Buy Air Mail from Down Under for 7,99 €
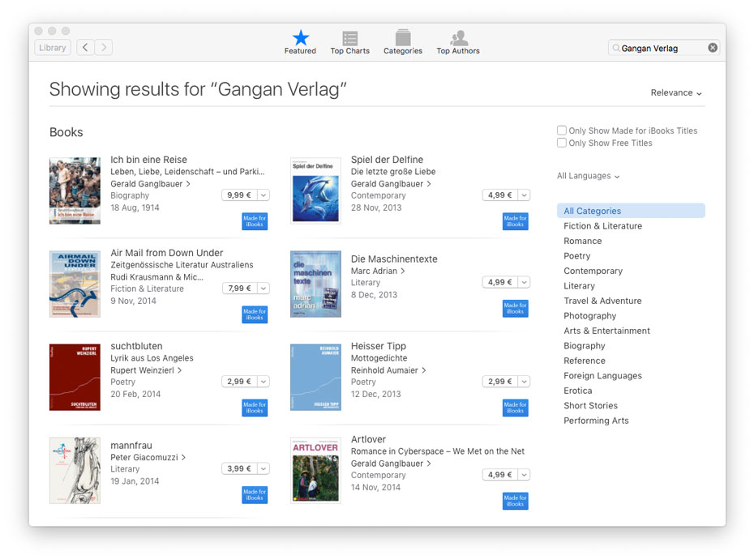 (239, 289)
